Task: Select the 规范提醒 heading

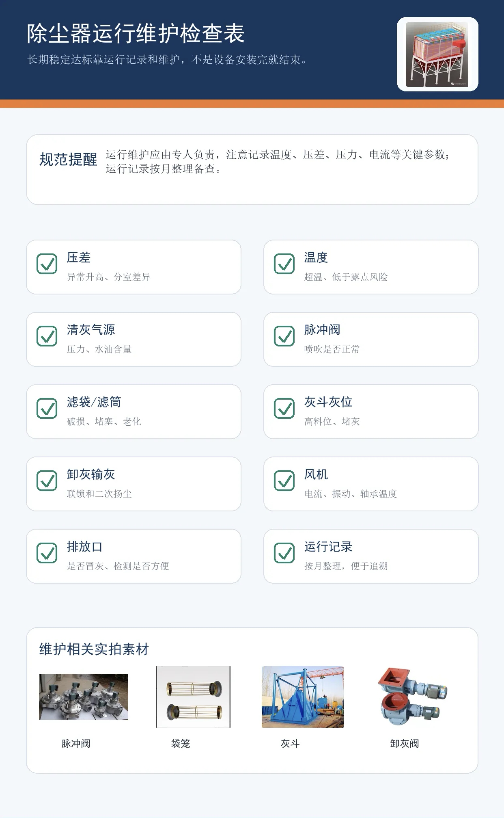Action: 68,160
